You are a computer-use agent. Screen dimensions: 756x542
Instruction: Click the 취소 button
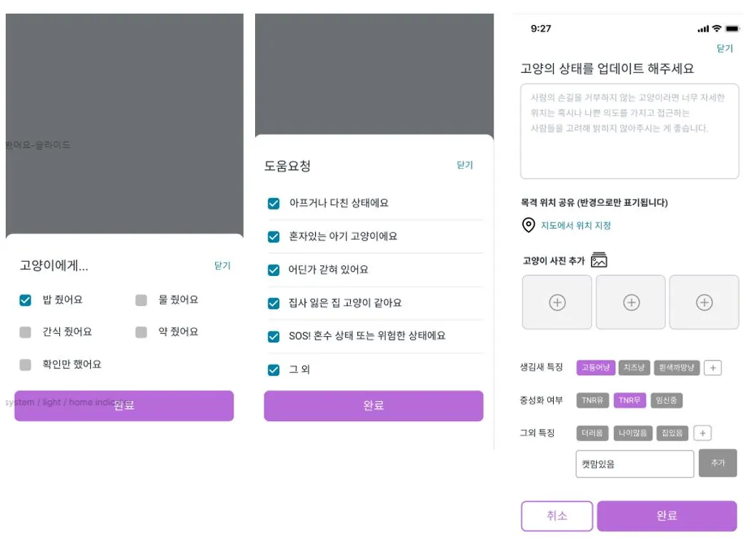point(557,516)
